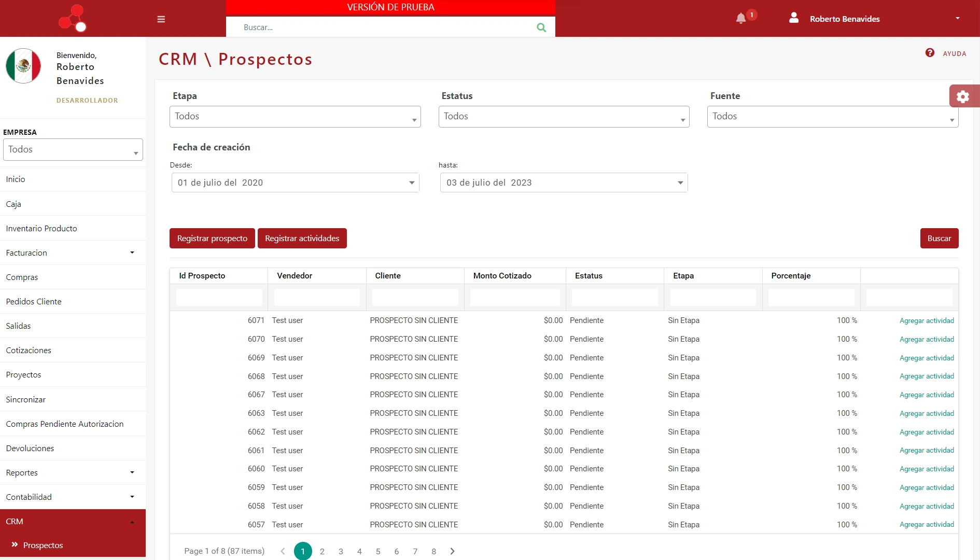Image resolution: width=980 pixels, height=560 pixels.
Task: Expand the Contabilidad menu
Action: (x=73, y=497)
